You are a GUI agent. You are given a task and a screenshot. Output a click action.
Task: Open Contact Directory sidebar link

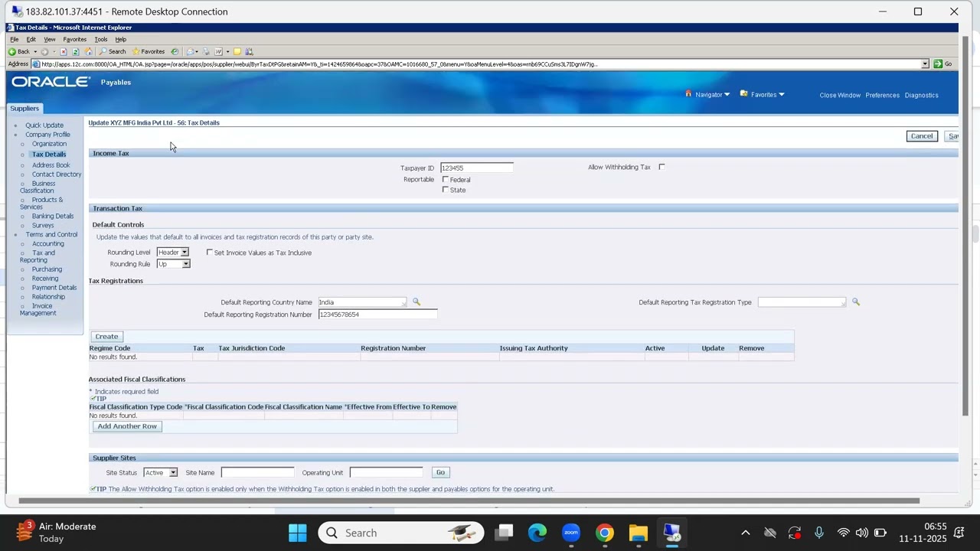click(57, 174)
